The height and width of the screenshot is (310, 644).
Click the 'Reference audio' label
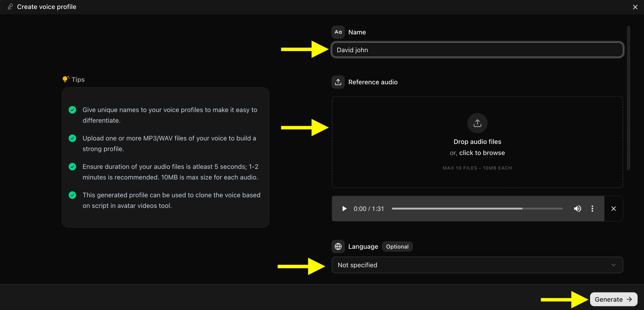click(373, 82)
